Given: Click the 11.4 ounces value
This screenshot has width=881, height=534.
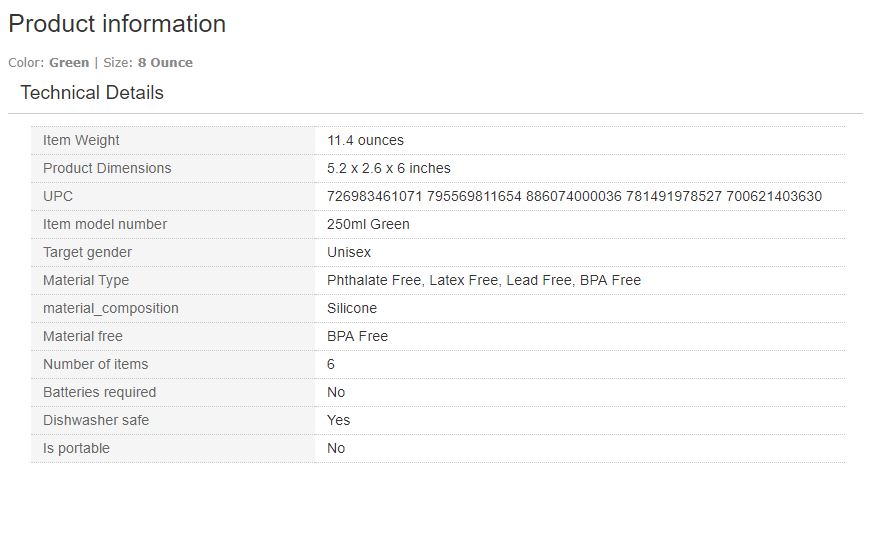Looking at the screenshot, I should click(x=365, y=141).
